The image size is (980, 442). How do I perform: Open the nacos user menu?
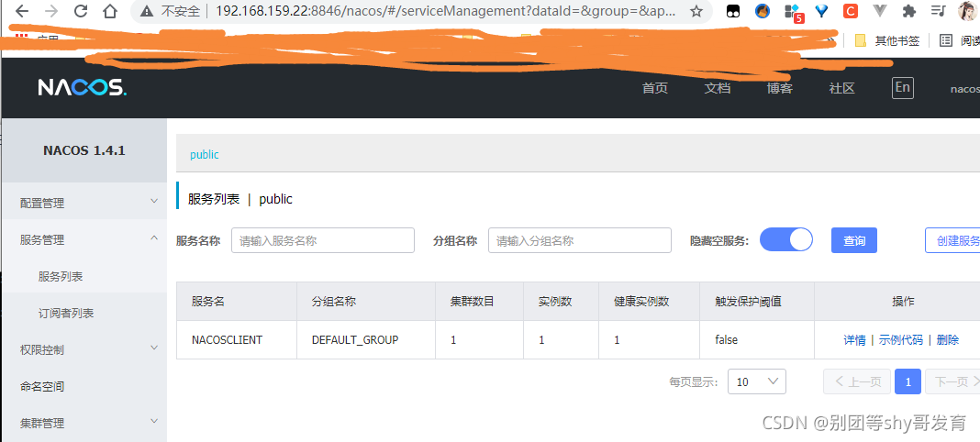click(x=965, y=89)
